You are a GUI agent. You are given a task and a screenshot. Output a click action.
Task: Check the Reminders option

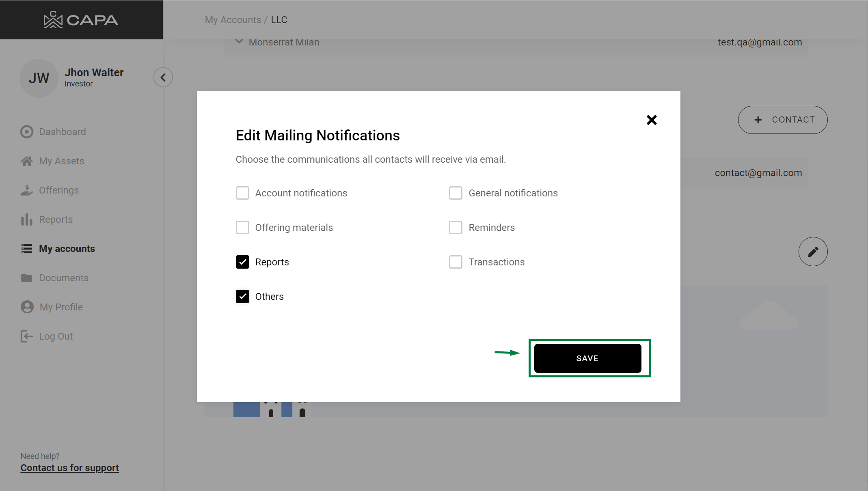(x=456, y=228)
